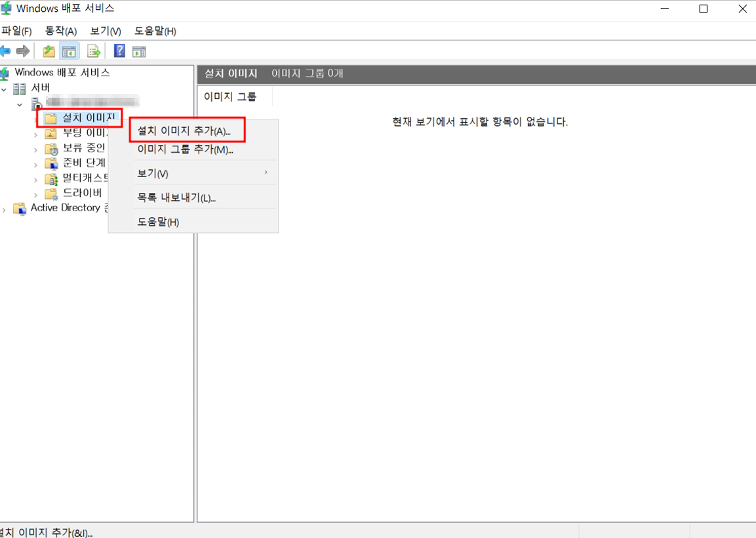The width and height of the screenshot is (756, 538).
Task: Maximize the Windows 배포 서비스 window
Action: click(x=704, y=9)
